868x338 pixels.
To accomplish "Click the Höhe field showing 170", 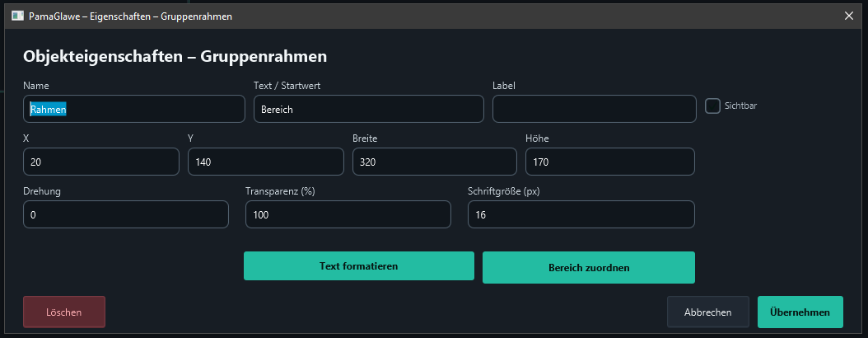I will [x=610, y=162].
